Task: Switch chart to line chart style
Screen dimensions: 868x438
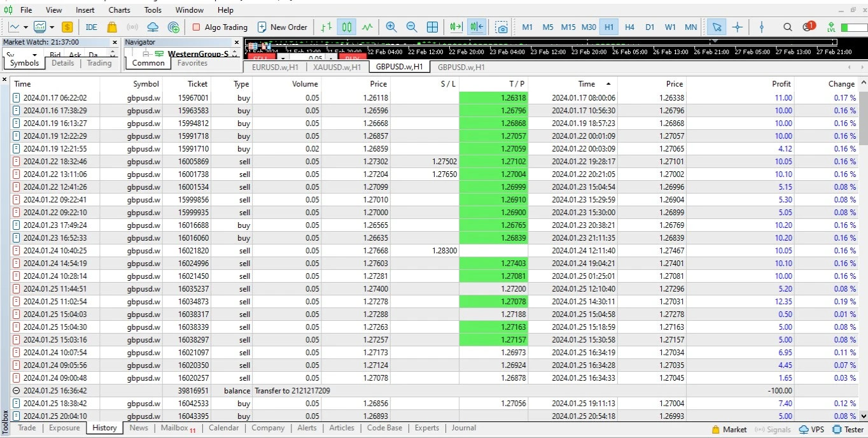Action: coord(367,27)
